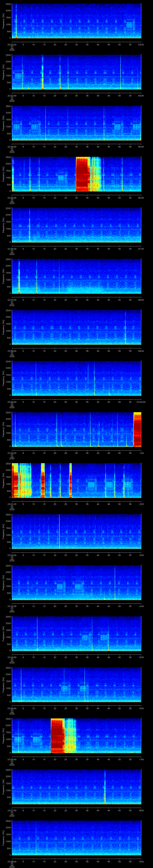
Task: Click the 22:53:00 start time label
Action: click(x=12, y=96)
